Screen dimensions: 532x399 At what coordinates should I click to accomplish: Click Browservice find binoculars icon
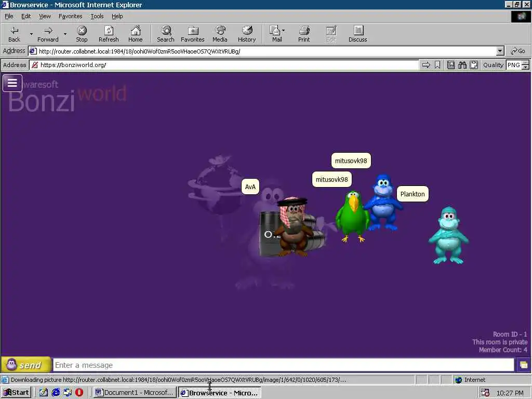462,65
